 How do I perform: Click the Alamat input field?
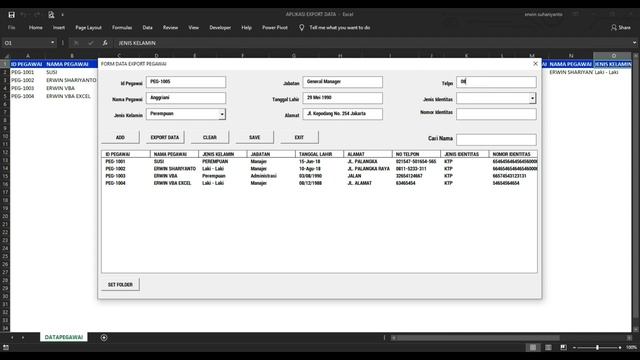342,114
